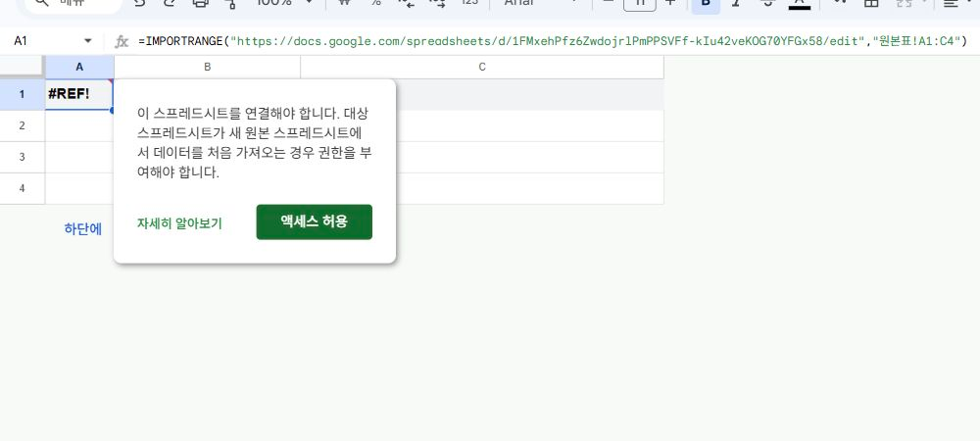
Task: Click the blue 하단에 link text
Action: pos(83,228)
